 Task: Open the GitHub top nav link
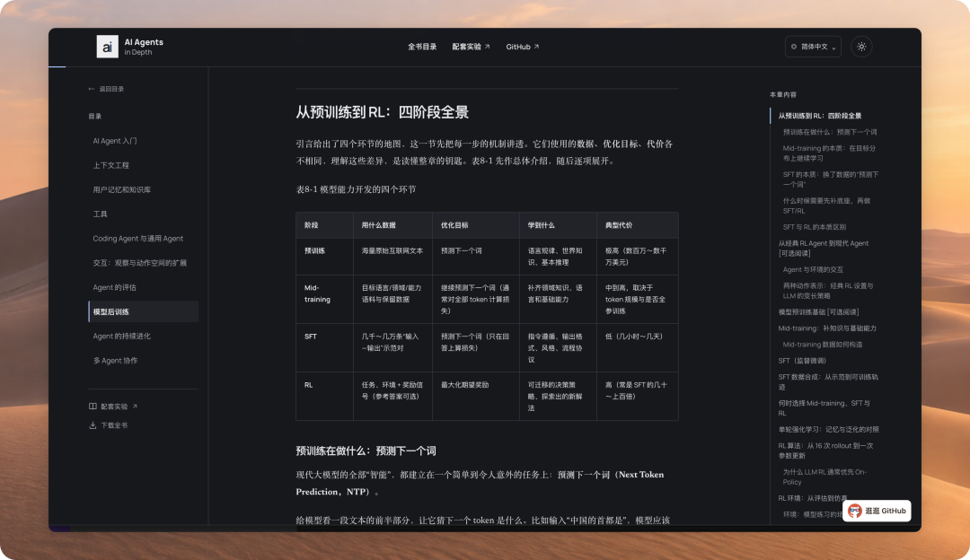pyautogui.click(x=522, y=47)
